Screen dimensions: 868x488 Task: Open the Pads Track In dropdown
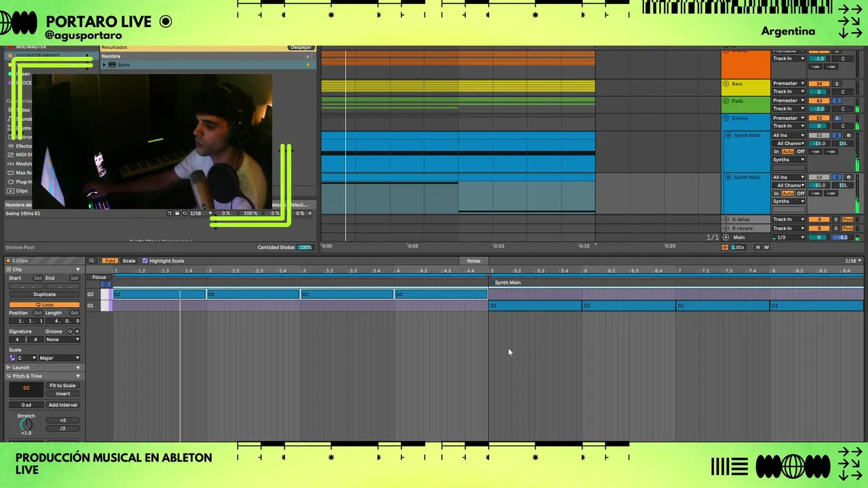pyautogui.click(x=789, y=109)
